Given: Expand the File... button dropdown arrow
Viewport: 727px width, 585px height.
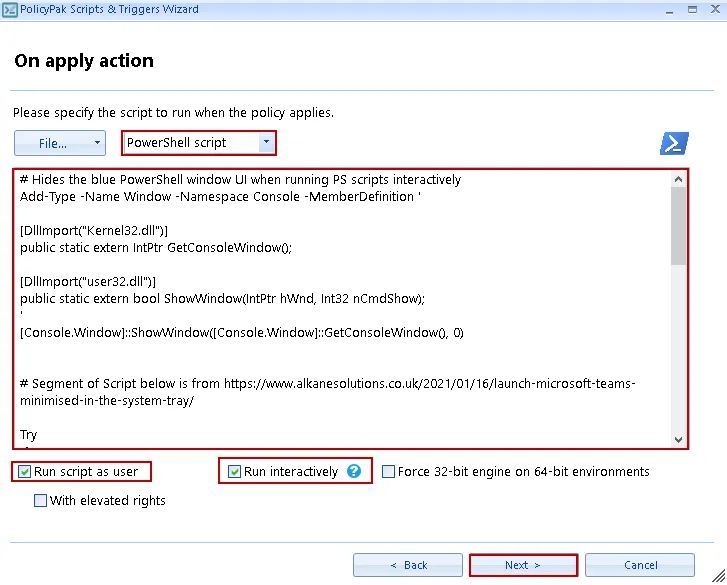Looking at the screenshot, I should point(97,143).
